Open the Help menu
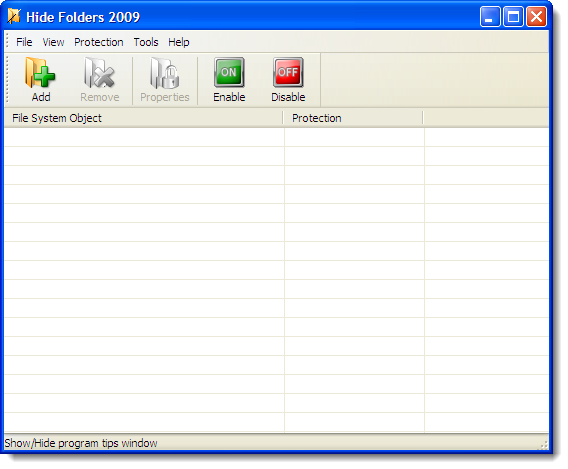 pos(179,42)
